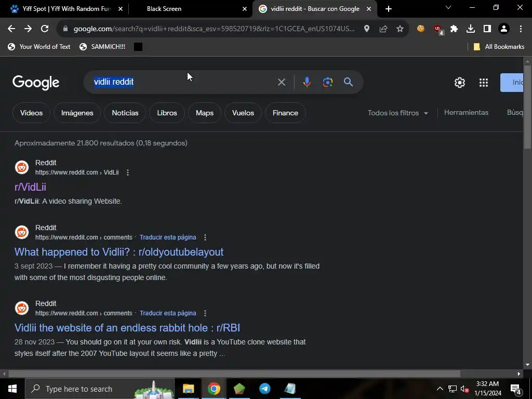Image resolution: width=532 pixels, height=399 pixels.
Task: Expand the Todos los filtros dropdown
Action: click(x=397, y=113)
